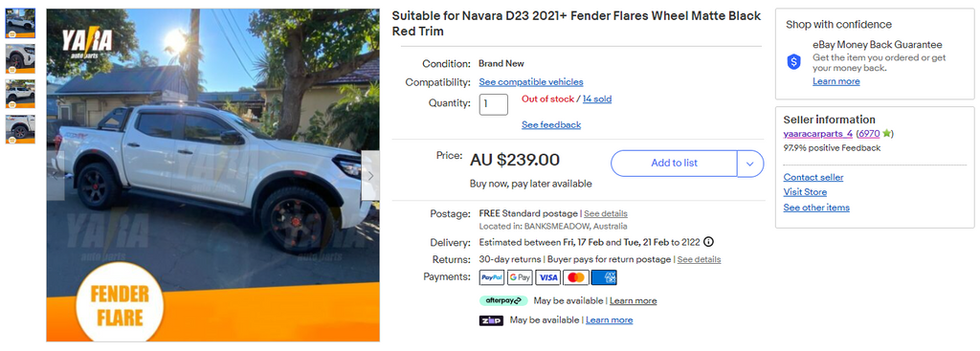Click the Visa card icon

(548, 277)
